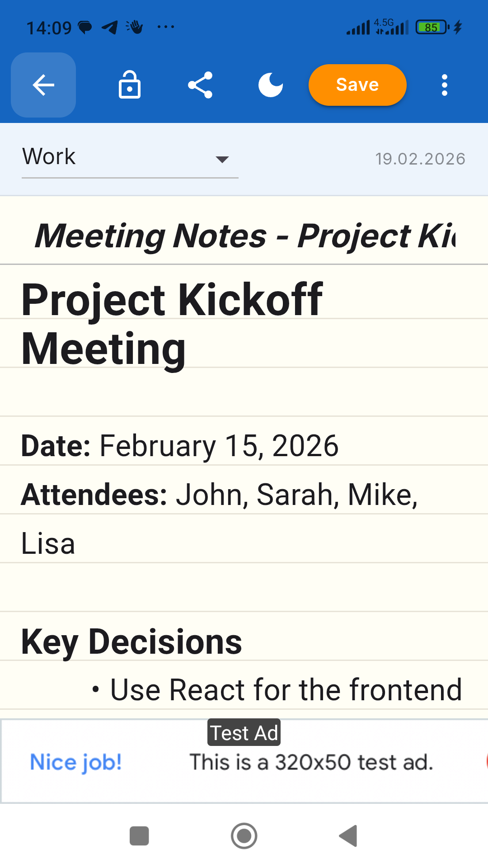Place cursor in Project Kickoff Meeting heading
Image resolution: width=488 pixels, height=868 pixels.
pos(172,324)
